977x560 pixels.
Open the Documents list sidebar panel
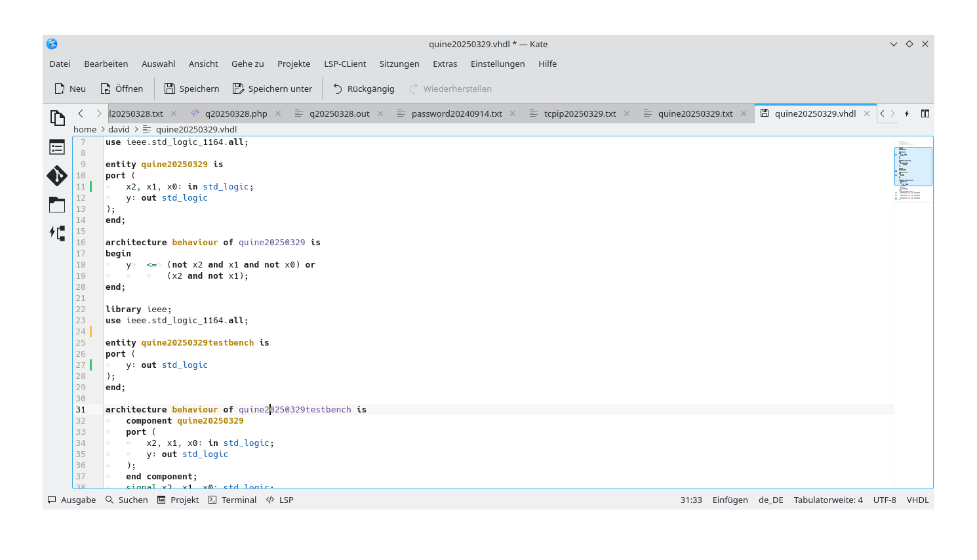pos(57,117)
